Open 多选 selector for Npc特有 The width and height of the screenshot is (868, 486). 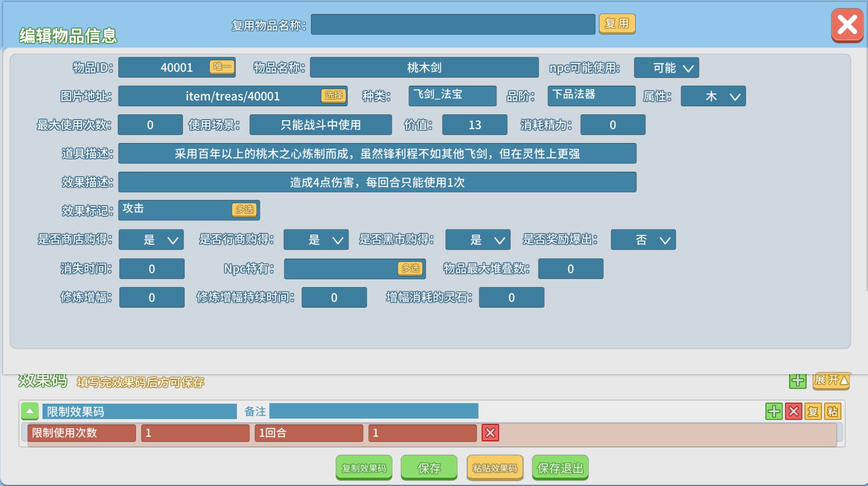pyautogui.click(x=410, y=268)
